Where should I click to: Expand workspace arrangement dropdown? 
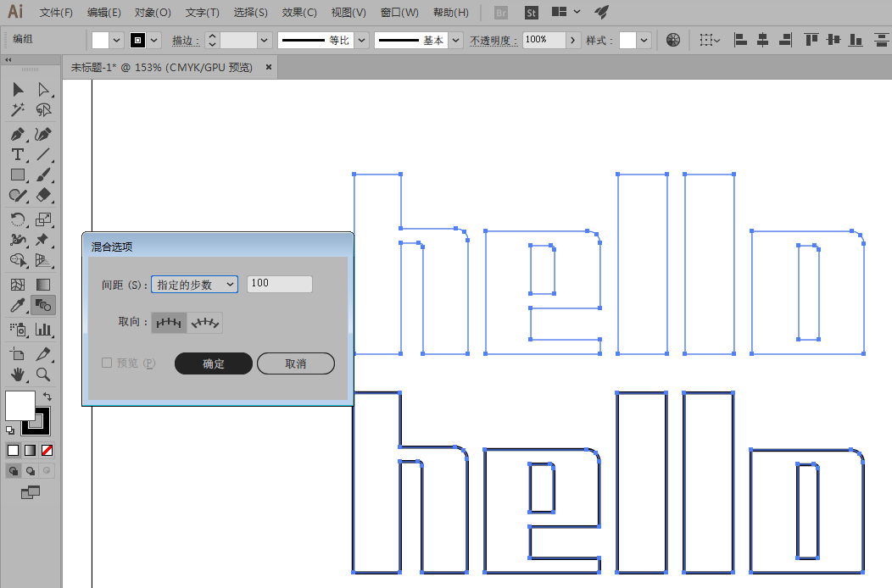coord(577,12)
